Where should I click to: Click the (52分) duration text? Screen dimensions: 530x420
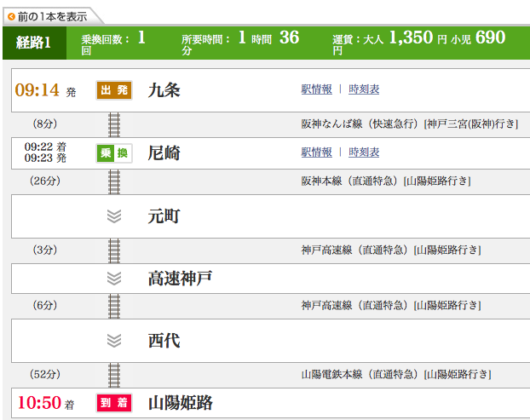(x=45, y=374)
